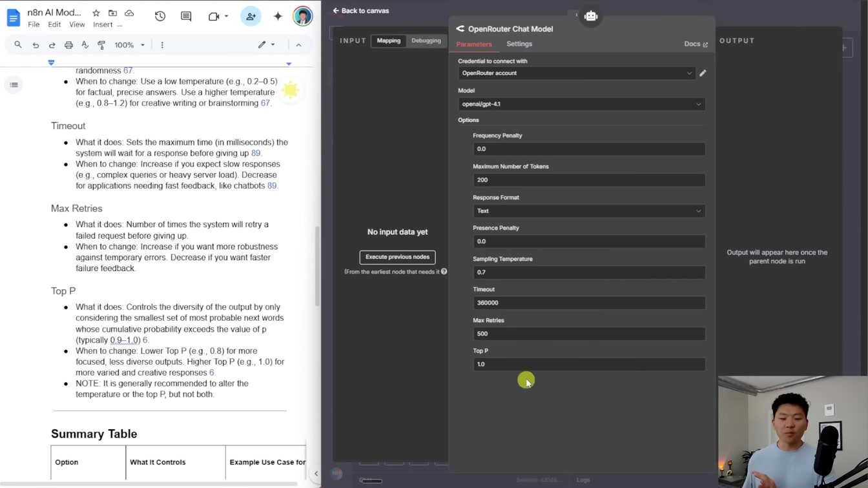Image resolution: width=868 pixels, height=488 pixels.
Task: Click the robot node icon above panel
Action: [x=591, y=16]
